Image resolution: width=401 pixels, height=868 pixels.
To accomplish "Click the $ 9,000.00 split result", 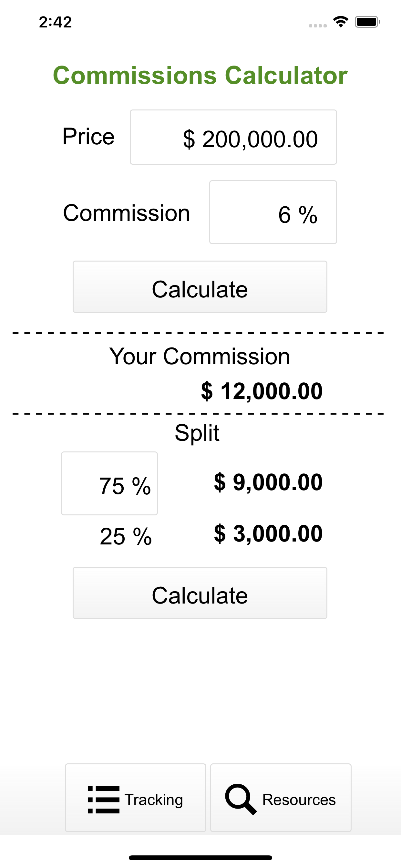I will click(x=268, y=482).
